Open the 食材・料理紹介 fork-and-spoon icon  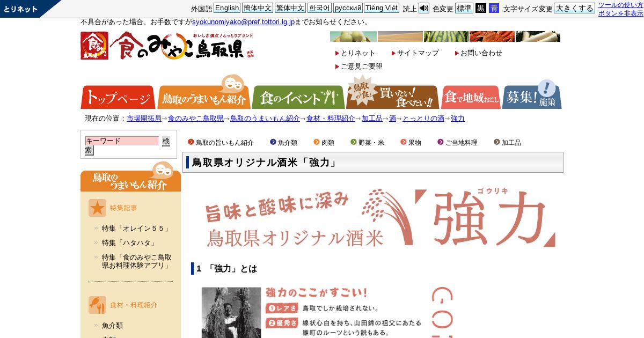point(97,305)
